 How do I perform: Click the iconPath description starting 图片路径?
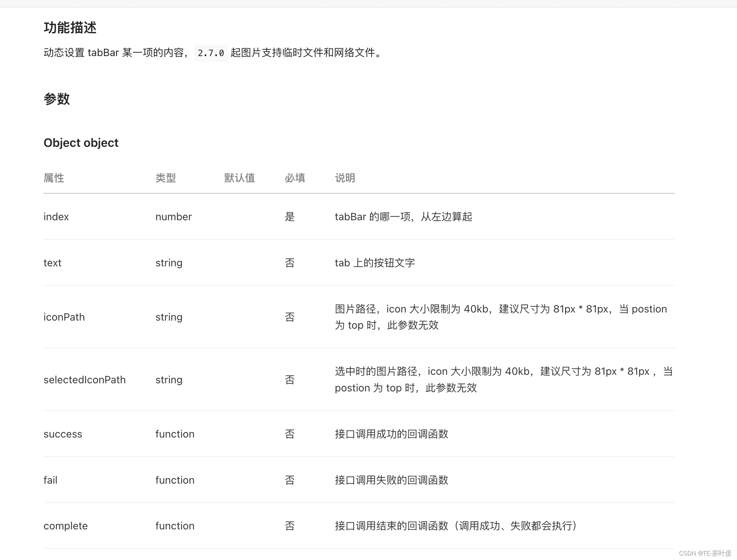click(x=501, y=317)
